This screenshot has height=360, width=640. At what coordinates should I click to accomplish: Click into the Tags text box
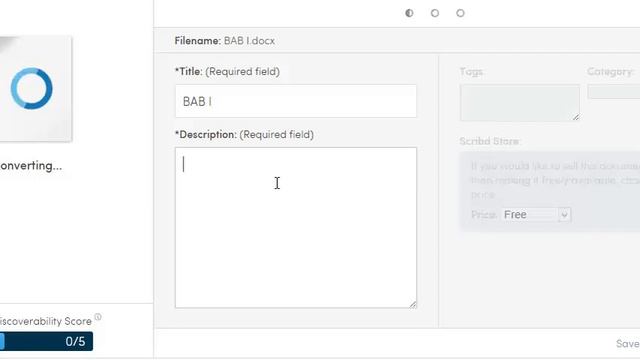pos(520,103)
